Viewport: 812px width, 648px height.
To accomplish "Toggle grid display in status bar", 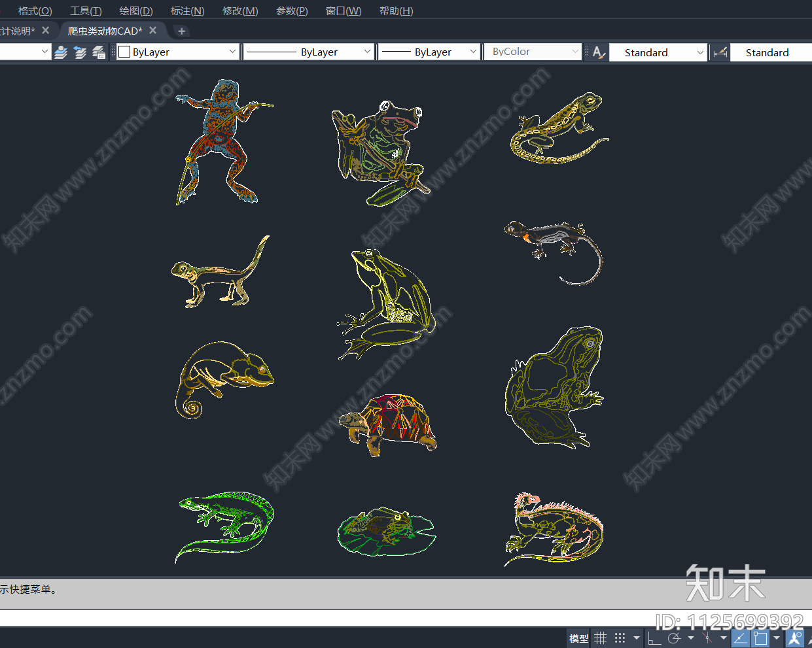I will click(600, 638).
